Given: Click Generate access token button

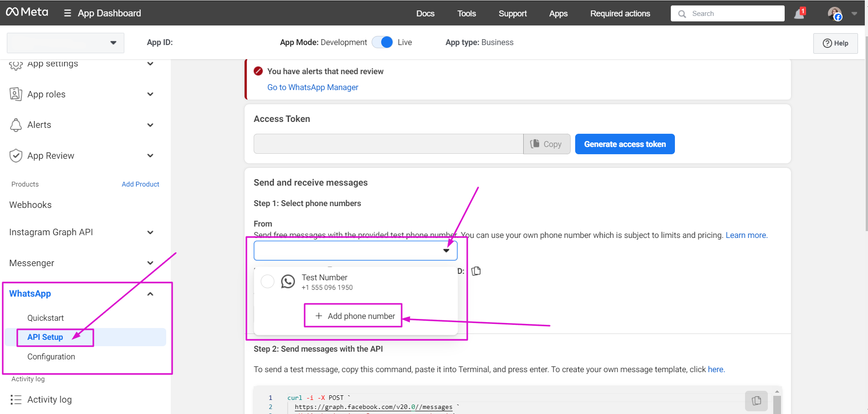Looking at the screenshot, I should (x=625, y=144).
